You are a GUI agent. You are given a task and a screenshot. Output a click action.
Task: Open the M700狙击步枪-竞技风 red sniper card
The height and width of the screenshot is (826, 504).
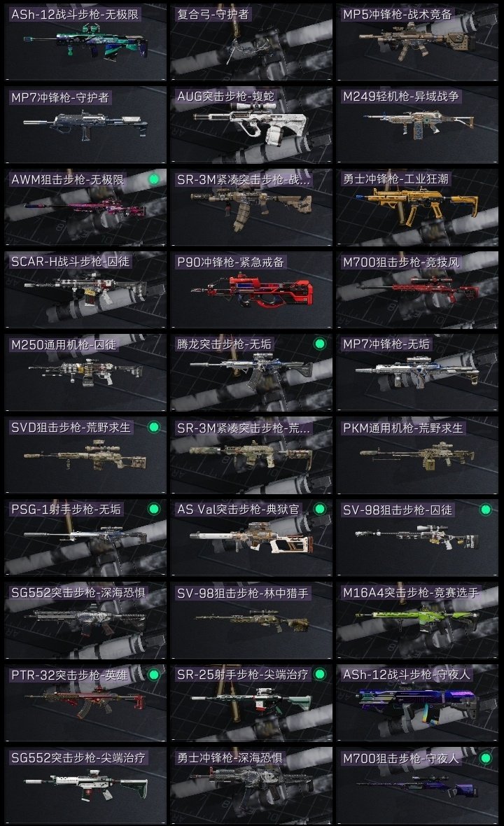pos(417,290)
